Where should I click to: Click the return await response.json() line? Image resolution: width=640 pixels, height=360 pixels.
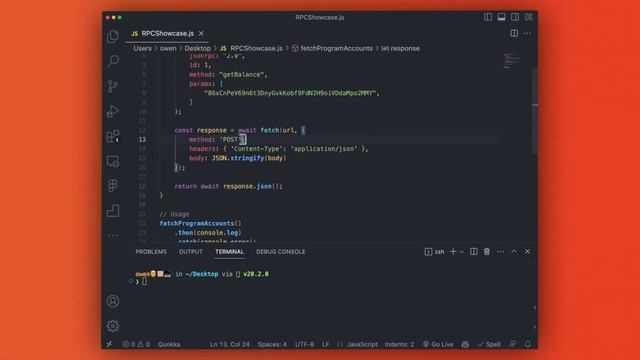click(229, 186)
